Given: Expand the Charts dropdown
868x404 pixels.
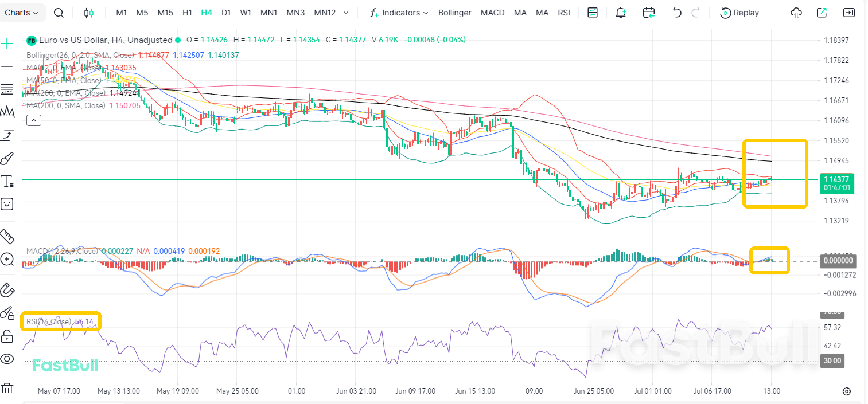Looking at the screenshot, I should (22, 13).
